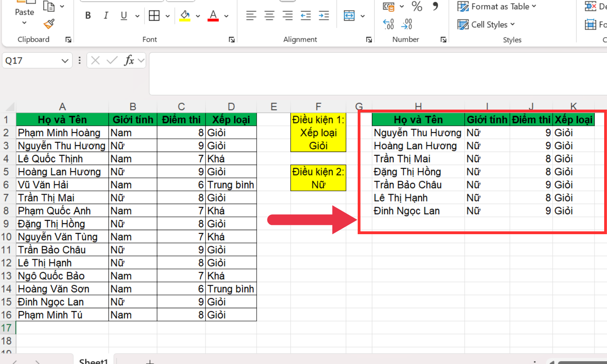Open the Alignment settings dialog launcher
The height and width of the screenshot is (364, 607).
click(369, 40)
